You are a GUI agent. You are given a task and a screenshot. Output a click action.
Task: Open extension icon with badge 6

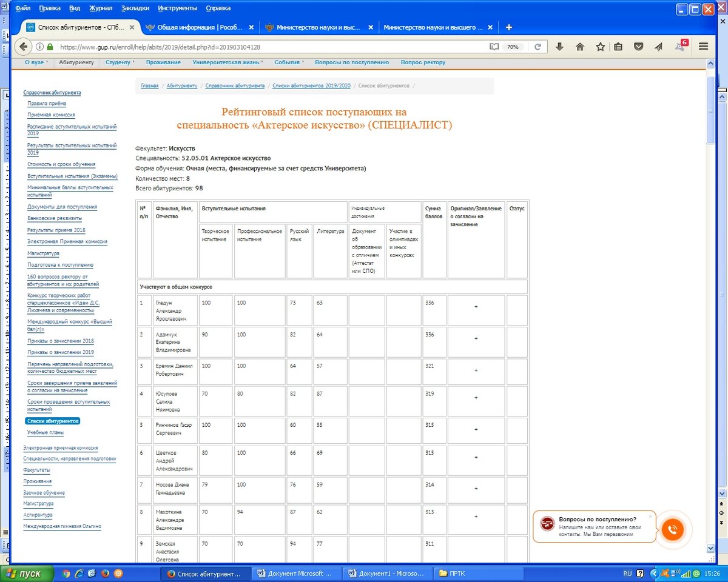(x=680, y=46)
